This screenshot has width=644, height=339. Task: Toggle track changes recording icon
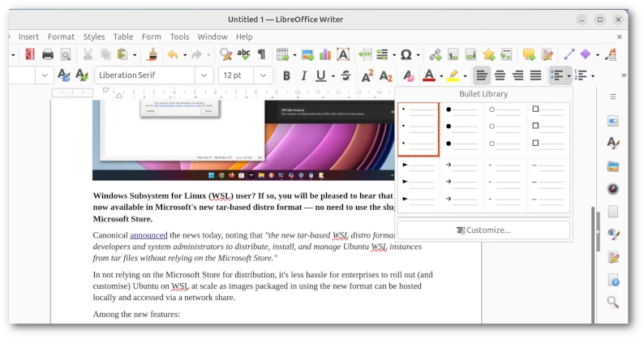547,54
